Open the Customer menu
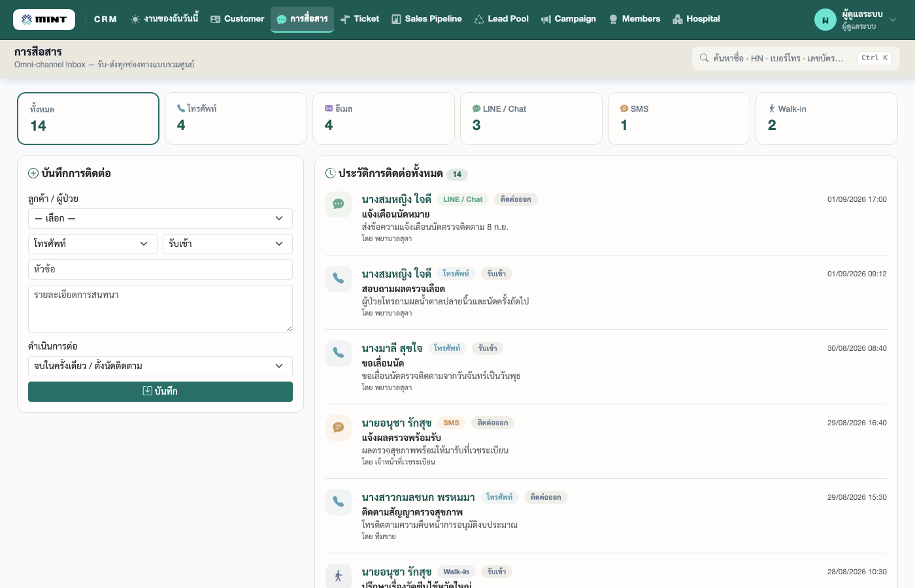This screenshot has width=915, height=588. click(237, 19)
